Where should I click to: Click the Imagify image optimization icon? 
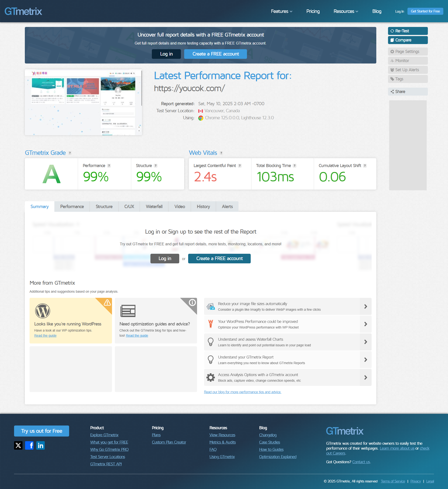211,306
